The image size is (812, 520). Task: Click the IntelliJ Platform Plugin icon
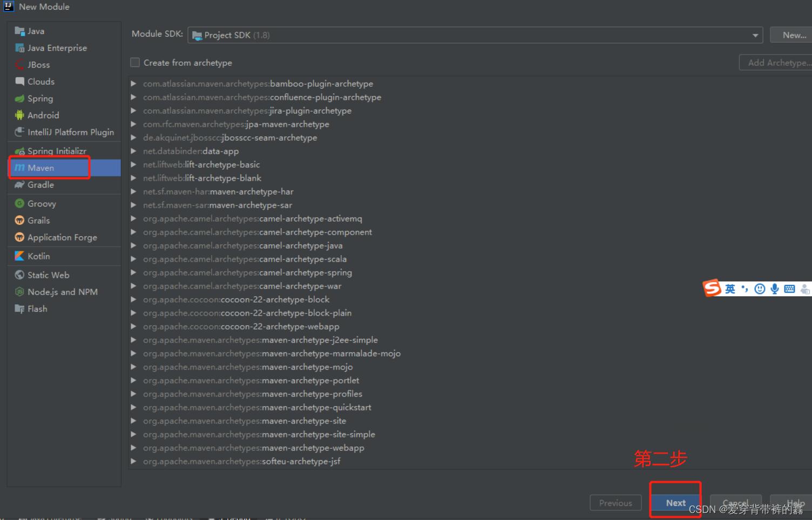pos(19,132)
